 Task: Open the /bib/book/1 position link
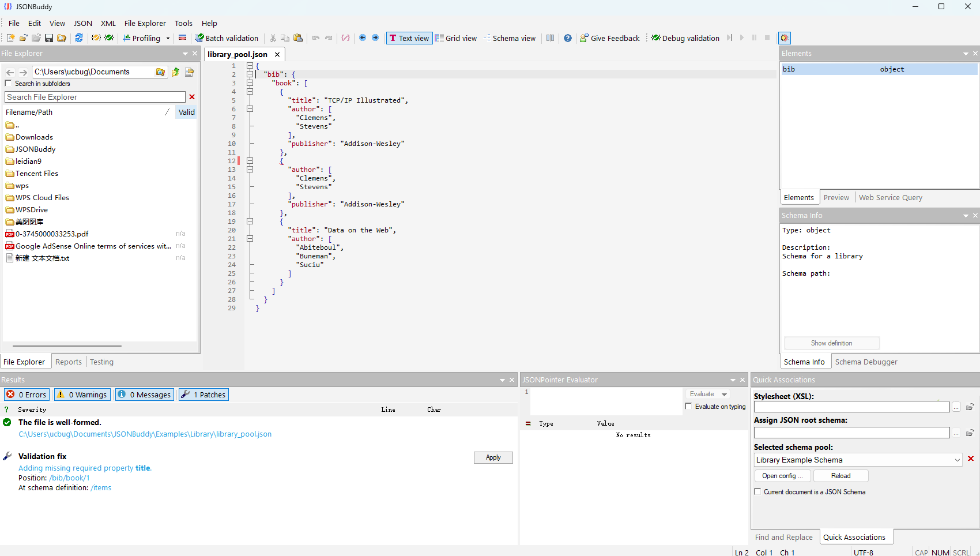(69, 478)
